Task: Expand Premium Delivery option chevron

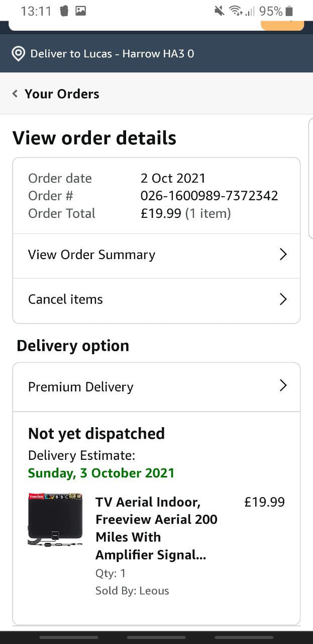Action: [283, 386]
